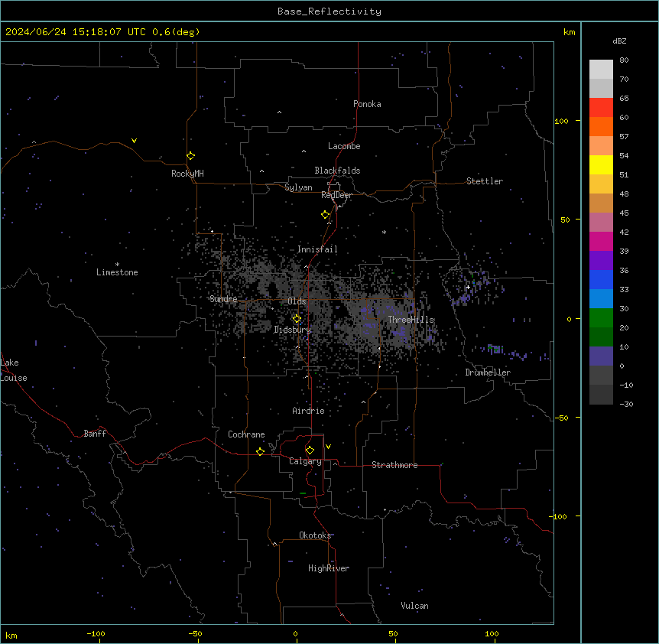Click the yellow diamond marker south of RedDeer

click(x=325, y=215)
